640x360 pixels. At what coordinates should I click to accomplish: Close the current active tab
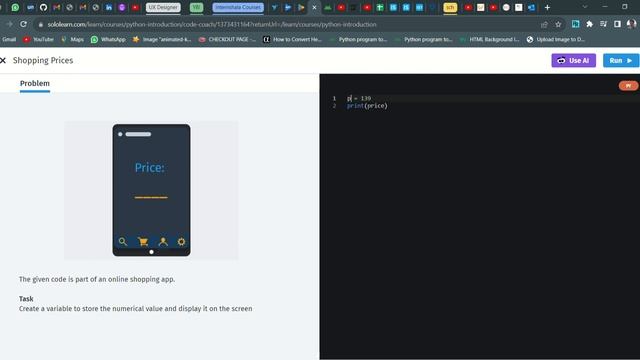pos(314,7)
